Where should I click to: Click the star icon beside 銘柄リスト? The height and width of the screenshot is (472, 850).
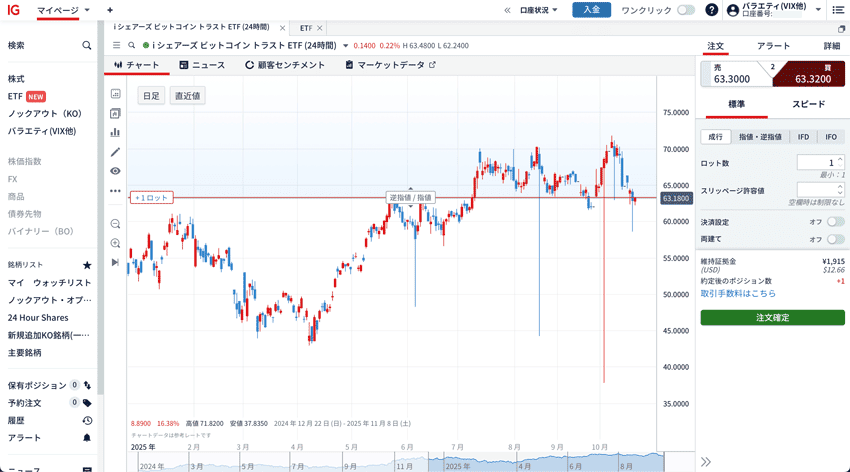(87, 265)
